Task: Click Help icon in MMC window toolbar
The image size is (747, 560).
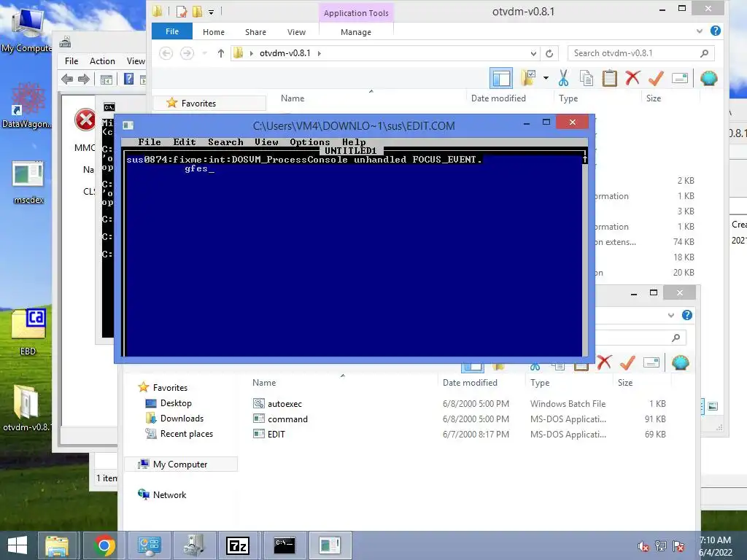Action: (x=128, y=79)
